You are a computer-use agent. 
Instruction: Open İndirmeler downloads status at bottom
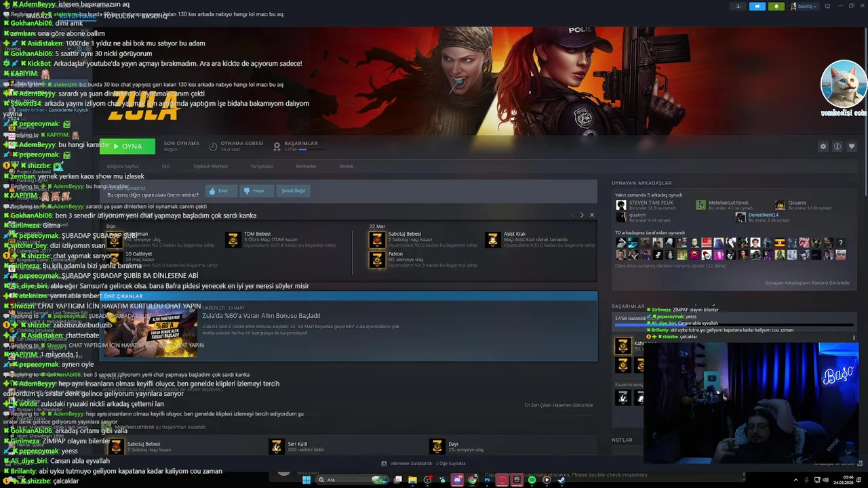[423, 464]
